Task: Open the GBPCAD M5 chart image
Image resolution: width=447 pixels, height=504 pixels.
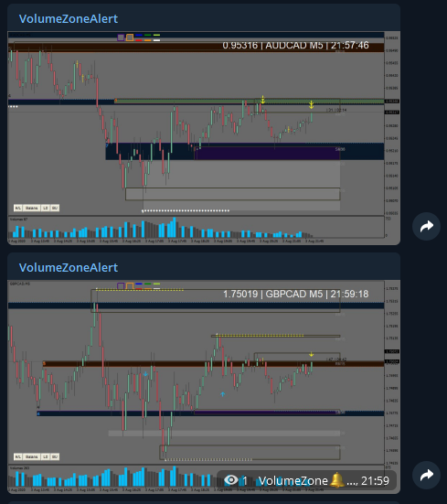Action: [x=204, y=387]
